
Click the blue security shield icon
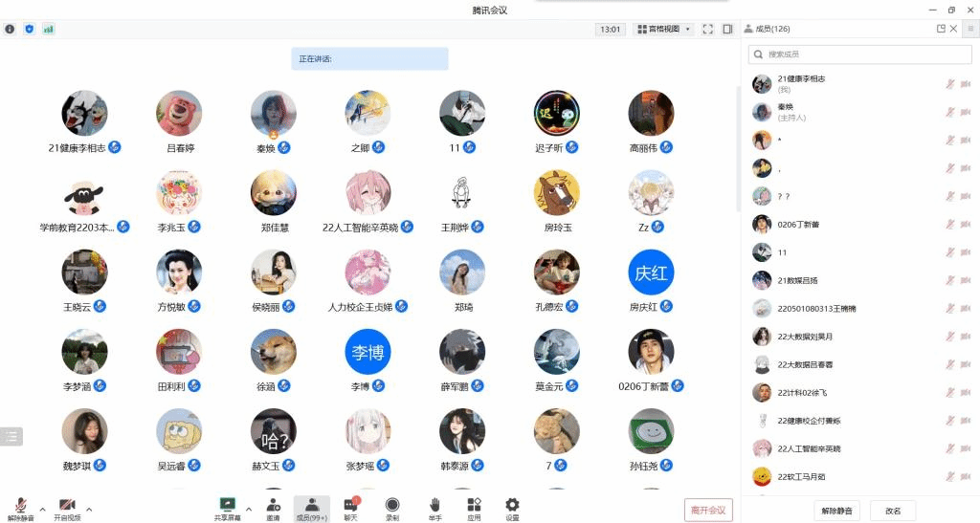pos(29,30)
